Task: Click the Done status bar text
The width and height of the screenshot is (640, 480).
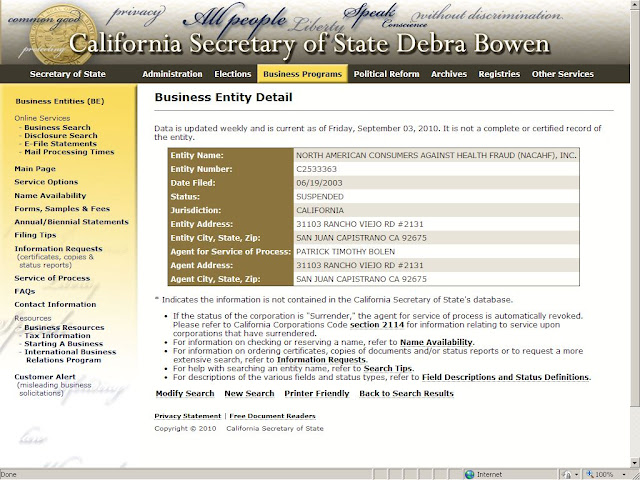Action: pos(8,474)
